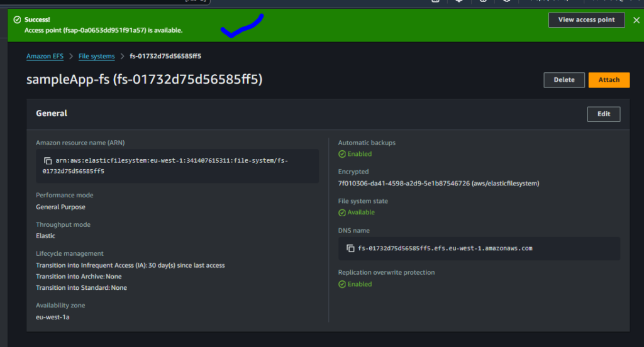Screen dimensions: 644x347
Task: Click the General Purpose performance mode value
Action: 60,207
